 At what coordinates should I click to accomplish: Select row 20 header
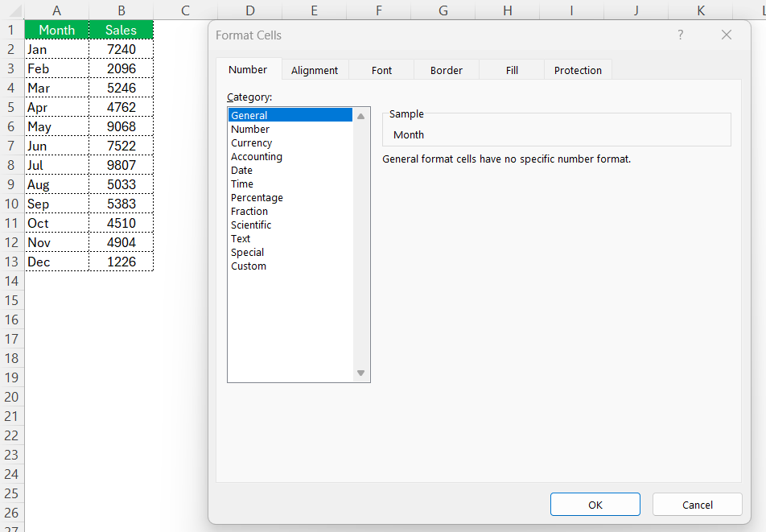(12, 397)
